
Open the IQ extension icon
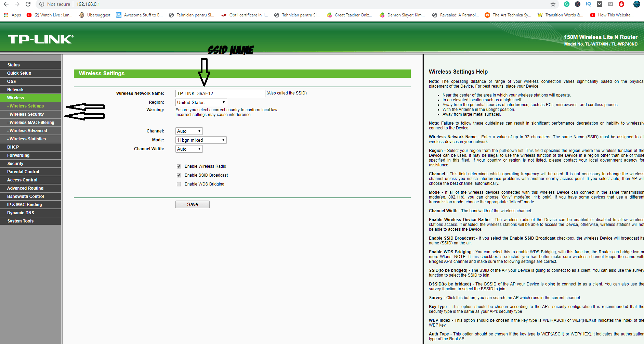(x=589, y=4)
